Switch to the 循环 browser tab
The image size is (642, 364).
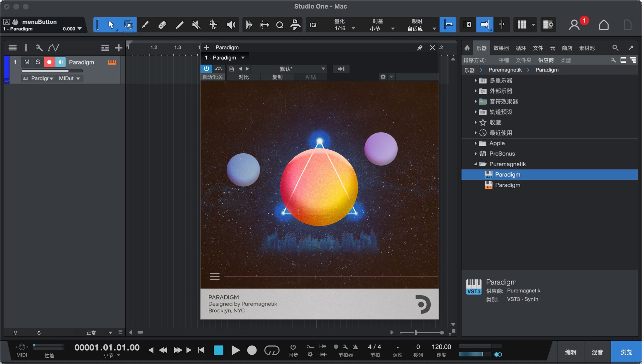click(521, 48)
